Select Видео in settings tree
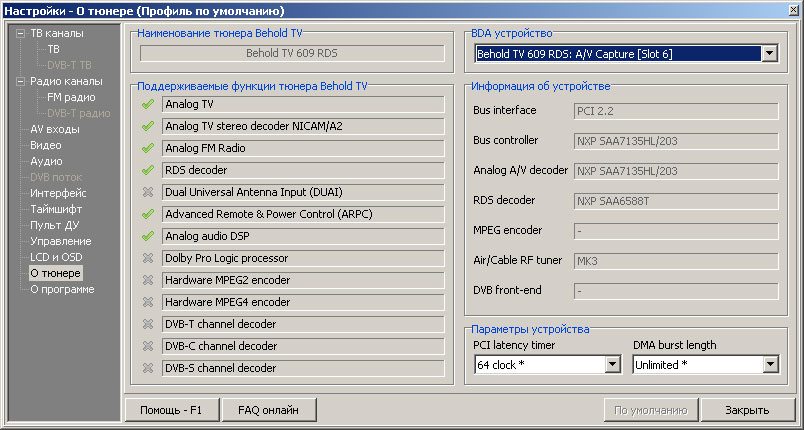 45,145
